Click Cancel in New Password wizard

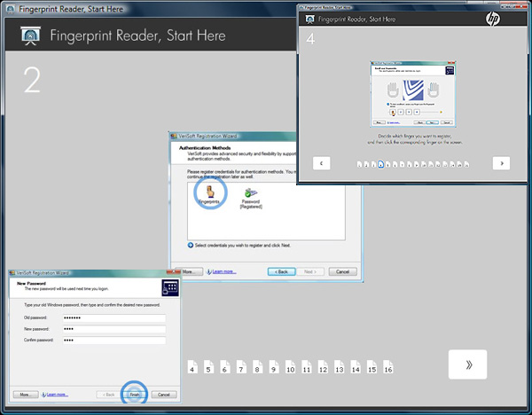(x=163, y=395)
